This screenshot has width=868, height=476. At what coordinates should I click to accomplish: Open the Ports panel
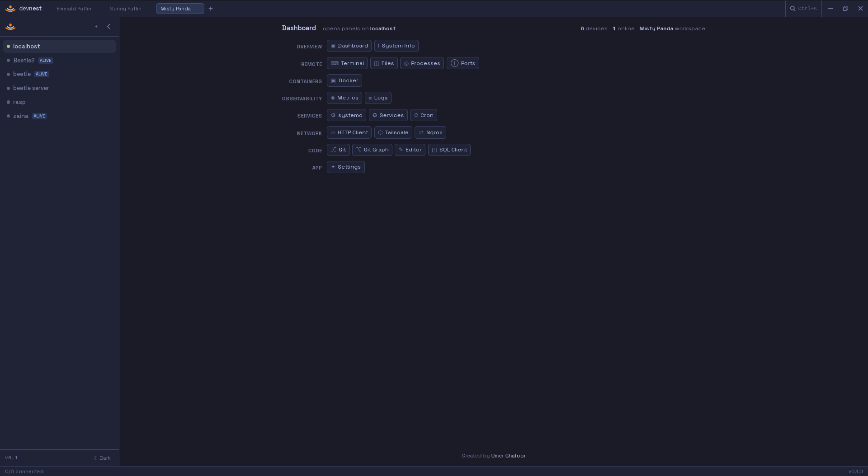[463, 63]
